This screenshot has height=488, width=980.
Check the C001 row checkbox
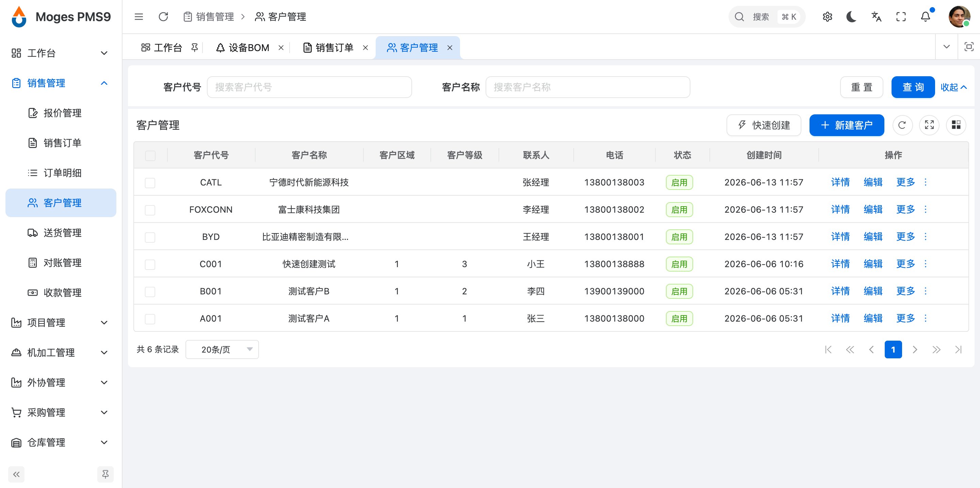(150, 264)
